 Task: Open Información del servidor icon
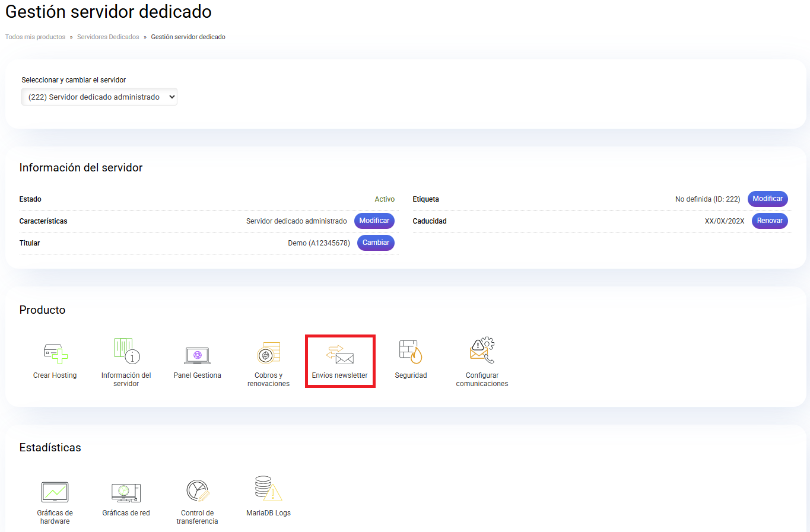tap(126, 351)
